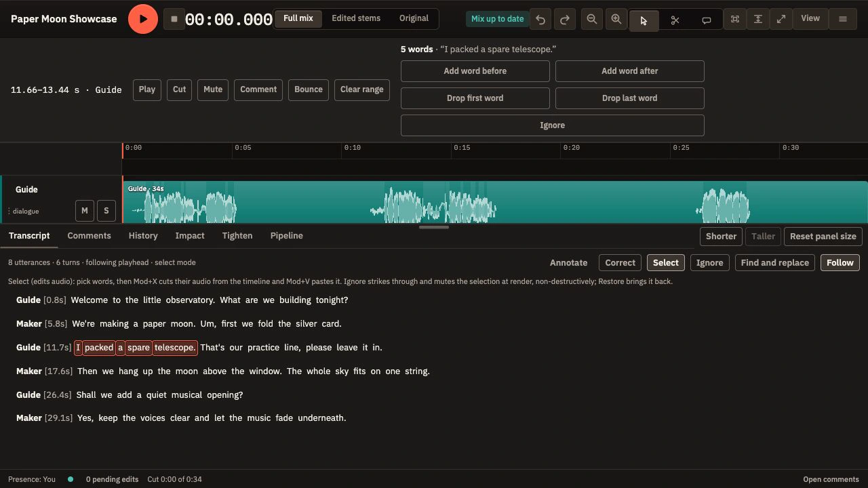Select the comment bubble tool
The height and width of the screenshot is (488, 868).
pos(706,20)
